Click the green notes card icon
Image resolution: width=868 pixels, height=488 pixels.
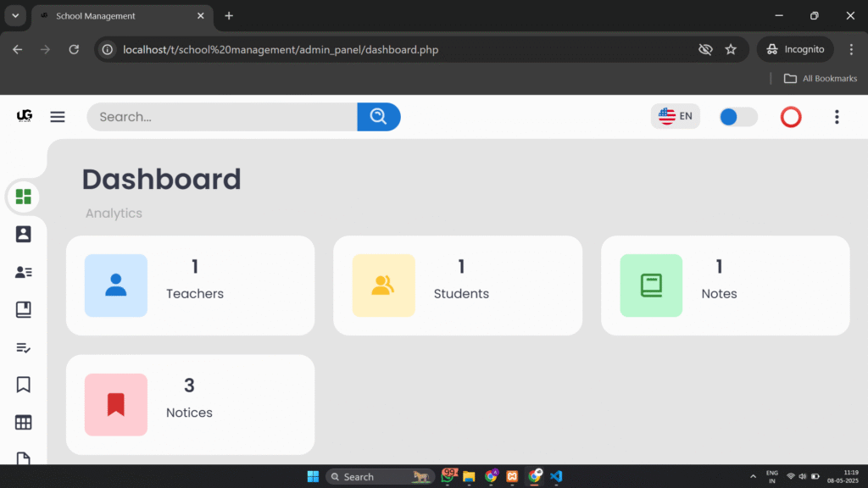coord(651,286)
